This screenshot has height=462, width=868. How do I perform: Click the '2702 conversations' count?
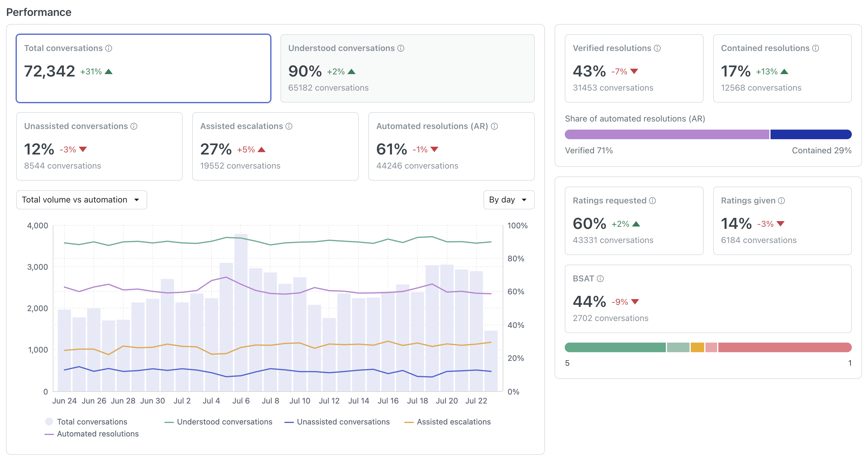click(611, 318)
